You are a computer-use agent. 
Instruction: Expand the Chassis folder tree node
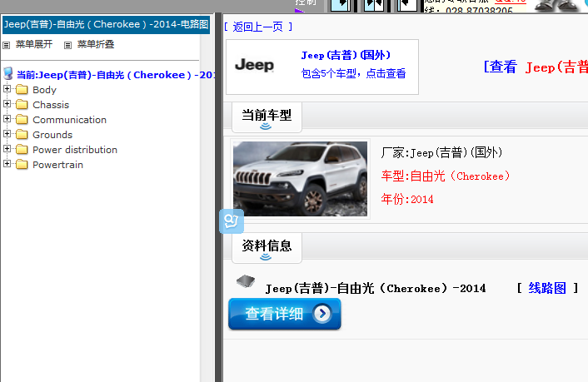pyautogui.click(x=7, y=104)
